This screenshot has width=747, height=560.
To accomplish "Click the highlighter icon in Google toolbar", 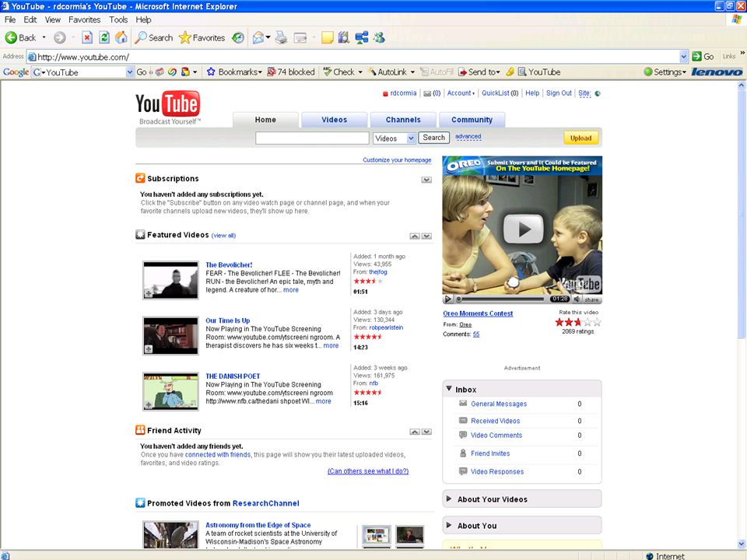I will tap(510, 72).
